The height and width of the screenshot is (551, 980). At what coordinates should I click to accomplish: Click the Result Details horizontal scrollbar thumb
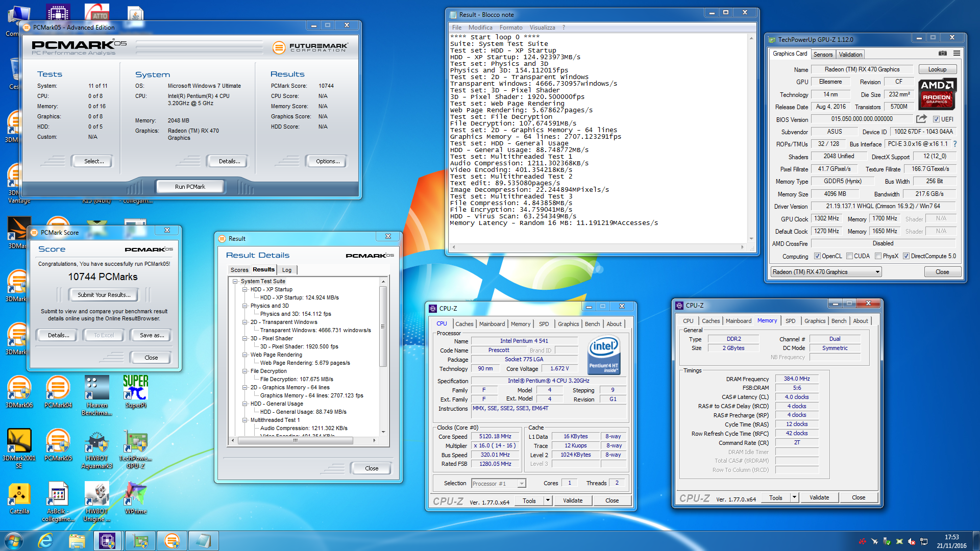[295, 440]
